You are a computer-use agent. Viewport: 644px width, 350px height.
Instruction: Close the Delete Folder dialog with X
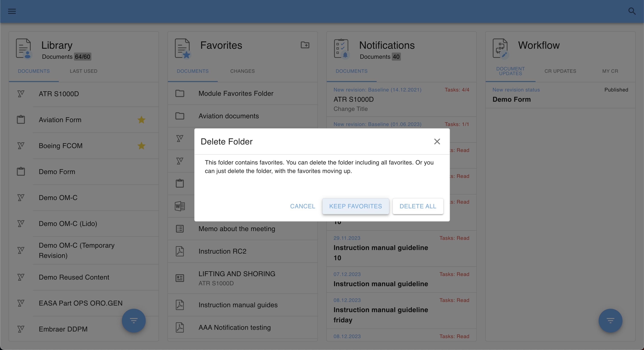437,141
